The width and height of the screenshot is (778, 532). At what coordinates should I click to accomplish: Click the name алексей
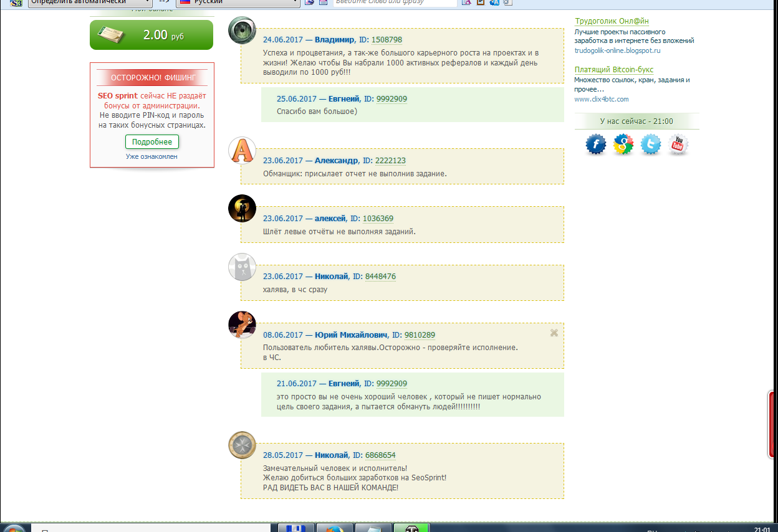coord(330,219)
